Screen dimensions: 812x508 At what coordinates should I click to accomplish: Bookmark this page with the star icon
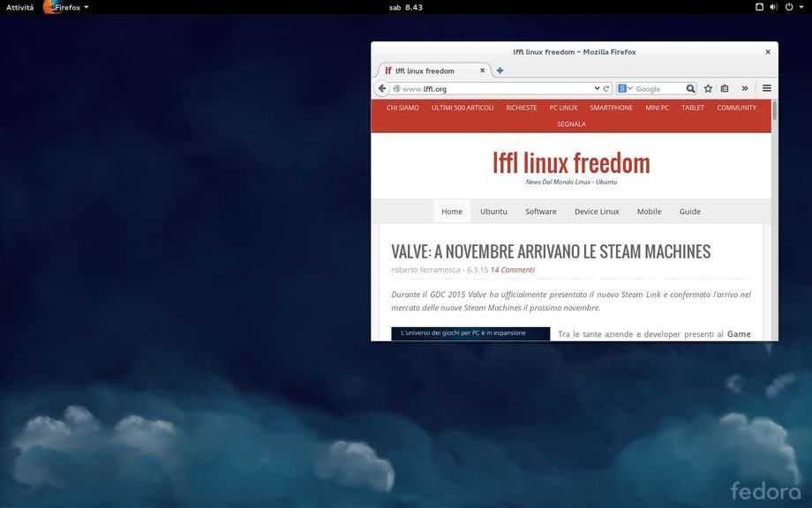[x=708, y=88]
